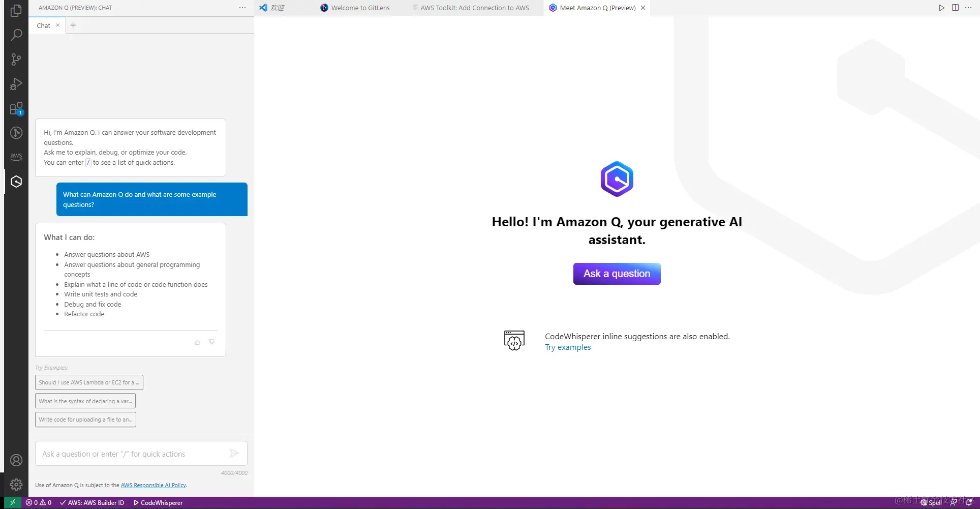This screenshot has width=980, height=509.
Task: Open the AWS Responsible AI Policy link
Action: pos(153,485)
